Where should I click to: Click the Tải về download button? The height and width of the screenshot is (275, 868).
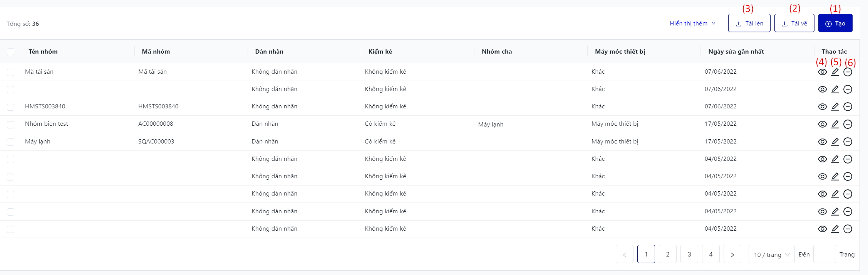click(794, 24)
